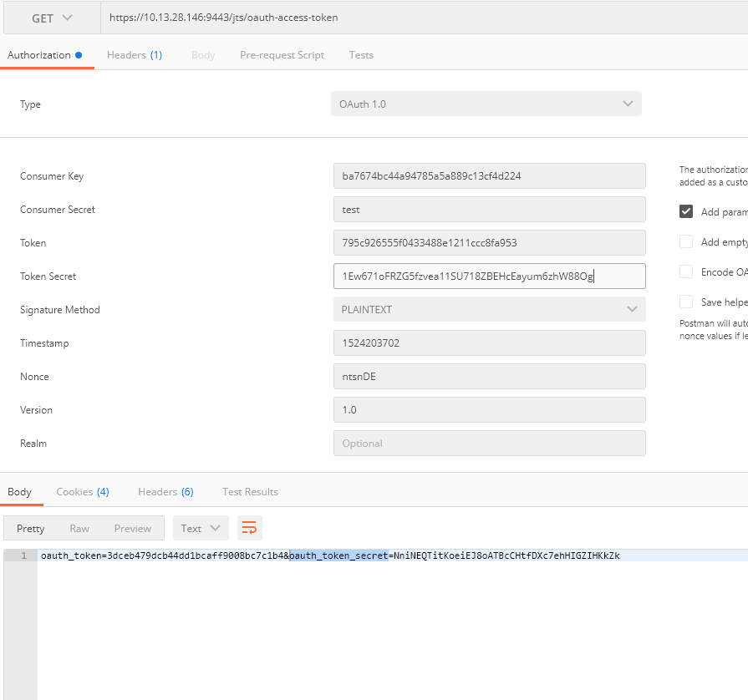Click the request URL input field
Image resolution: width=748 pixels, height=700 pixels.
click(x=418, y=18)
